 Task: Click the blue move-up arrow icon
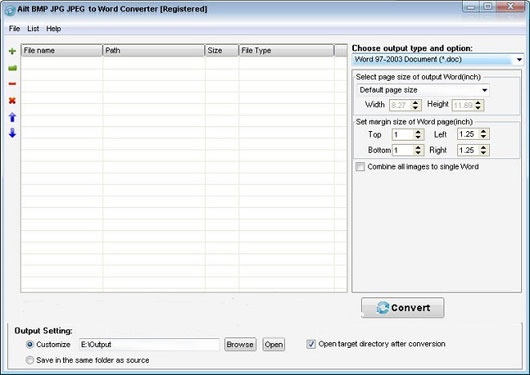[13, 117]
